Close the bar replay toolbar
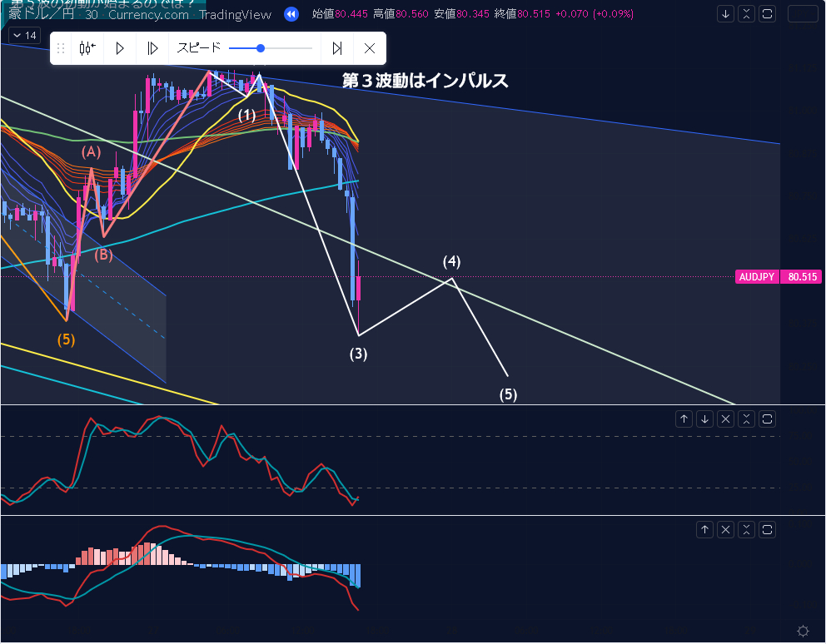This screenshot has width=826, height=644. click(370, 48)
